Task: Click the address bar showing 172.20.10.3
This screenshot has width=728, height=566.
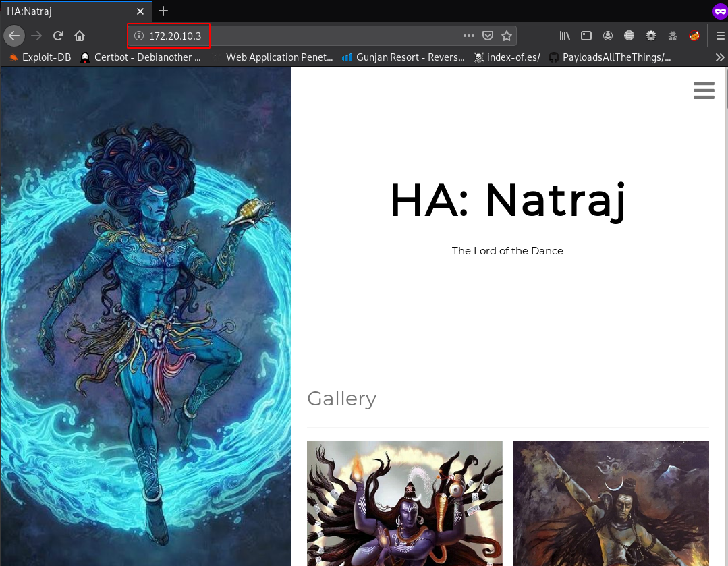Action: click(322, 36)
